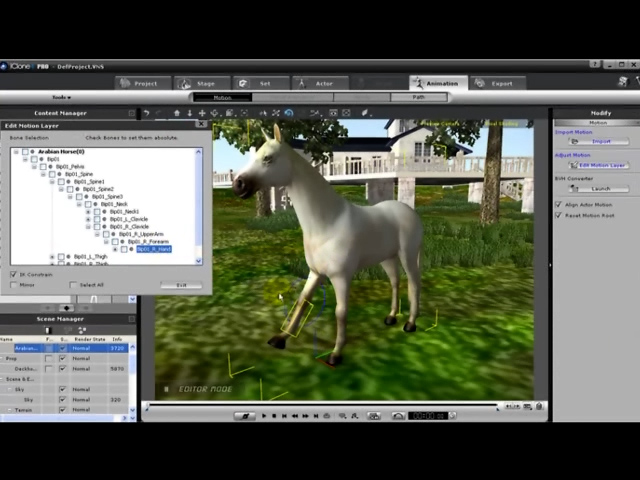The height and width of the screenshot is (480, 640).
Task: Expand the Bip01_L_Clavicle node
Action: click(x=88, y=219)
